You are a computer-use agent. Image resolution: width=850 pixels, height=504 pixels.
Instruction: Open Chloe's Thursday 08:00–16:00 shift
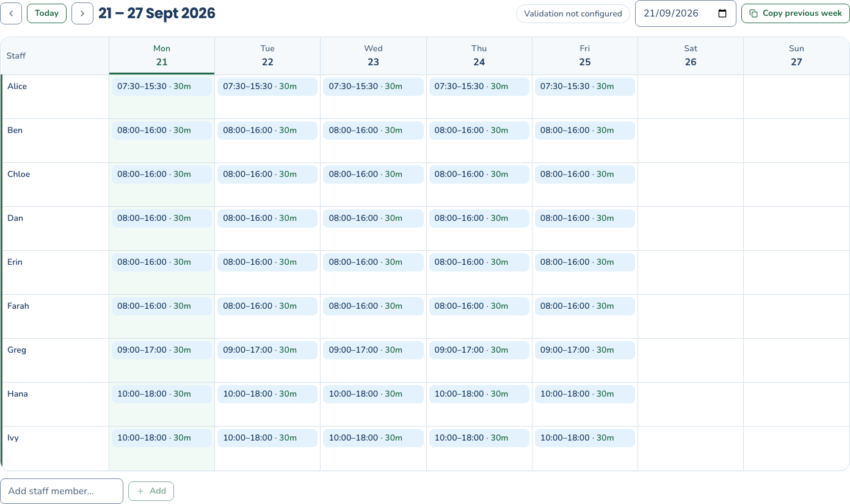[x=479, y=175]
